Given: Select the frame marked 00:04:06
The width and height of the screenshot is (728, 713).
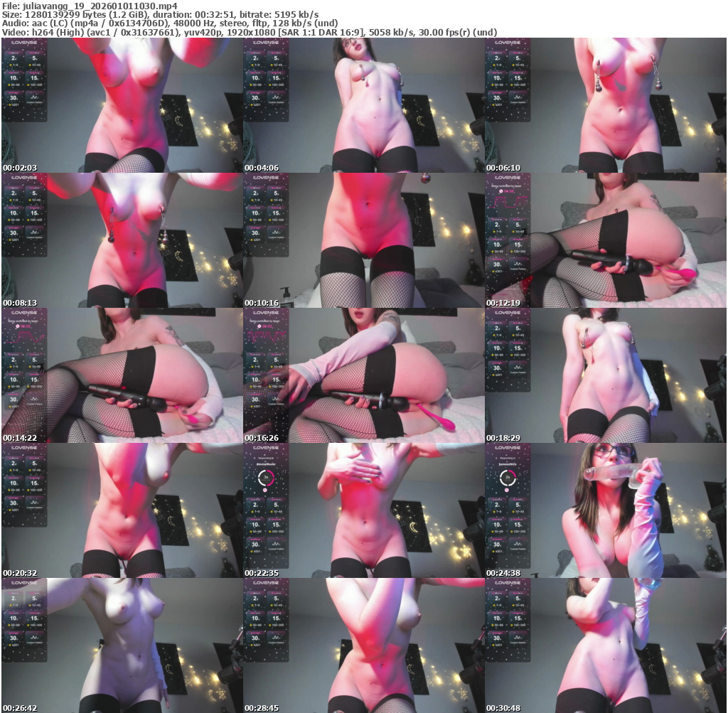Looking at the screenshot, I should (x=363, y=104).
